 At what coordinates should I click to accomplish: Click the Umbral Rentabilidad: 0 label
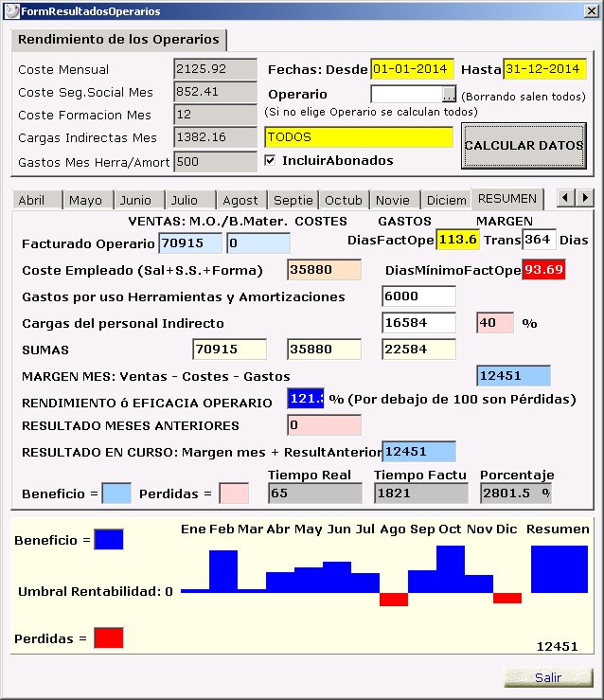(96, 591)
